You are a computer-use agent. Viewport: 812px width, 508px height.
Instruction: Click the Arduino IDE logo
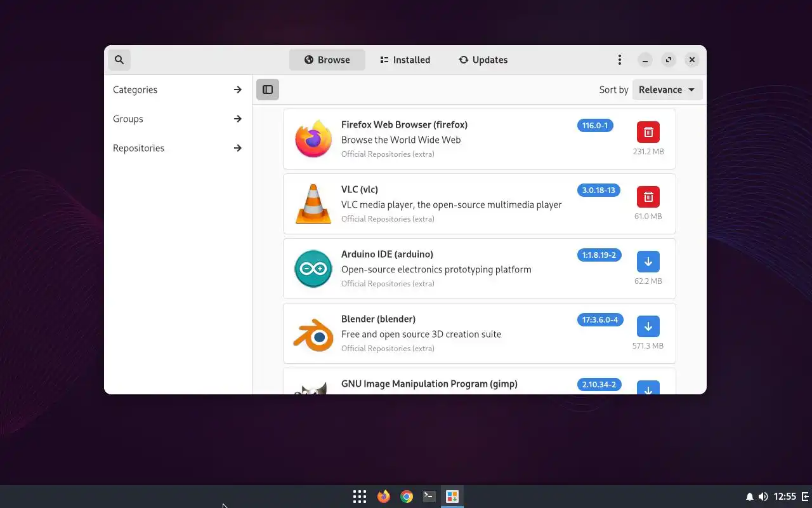pos(313,269)
